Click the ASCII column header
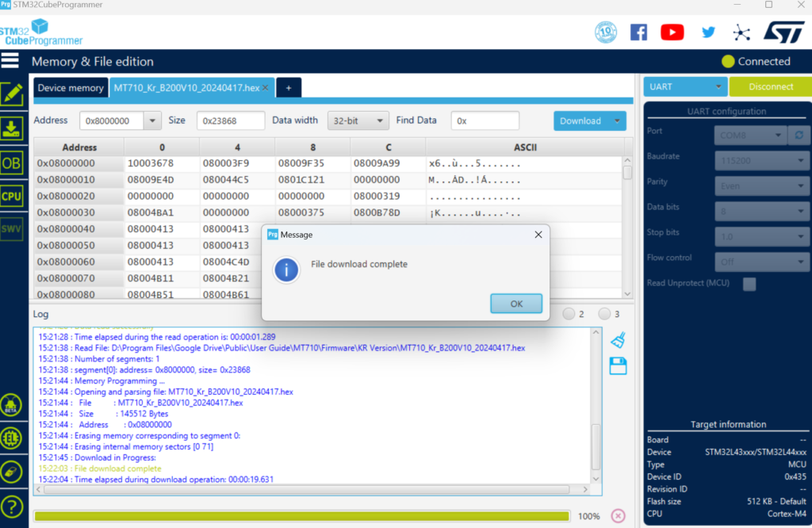The width and height of the screenshot is (812, 528). [x=525, y=147]
